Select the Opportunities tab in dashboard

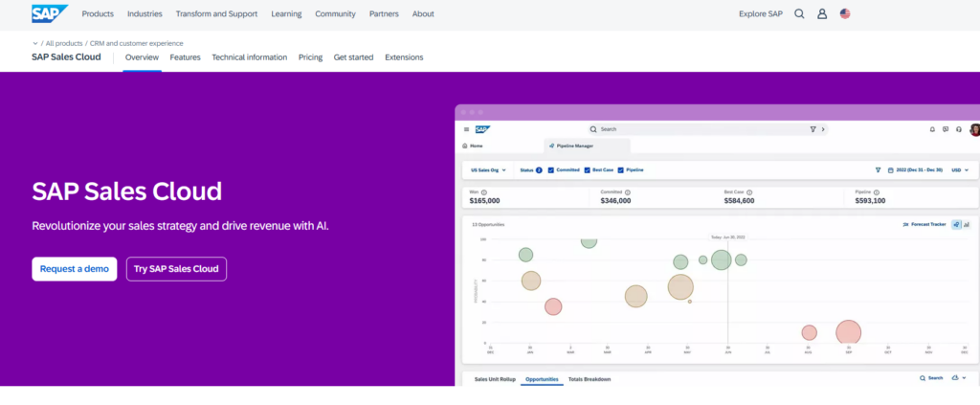click(x=542, y=379)
